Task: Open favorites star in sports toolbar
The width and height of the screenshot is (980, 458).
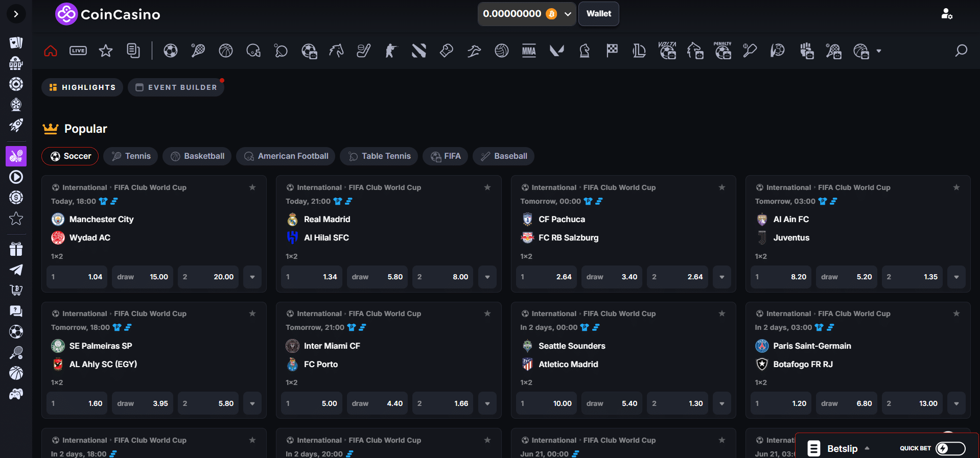Action: click(106, 51)
